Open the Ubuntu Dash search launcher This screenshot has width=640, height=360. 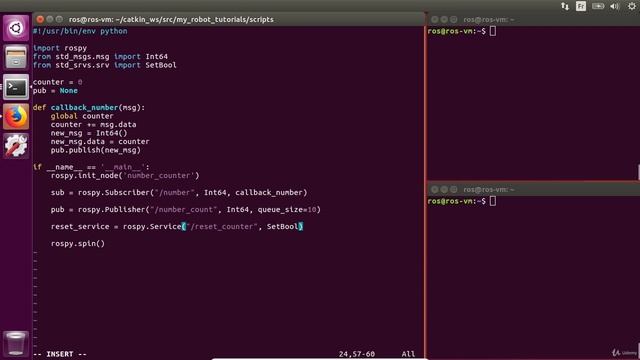point(16,28)
